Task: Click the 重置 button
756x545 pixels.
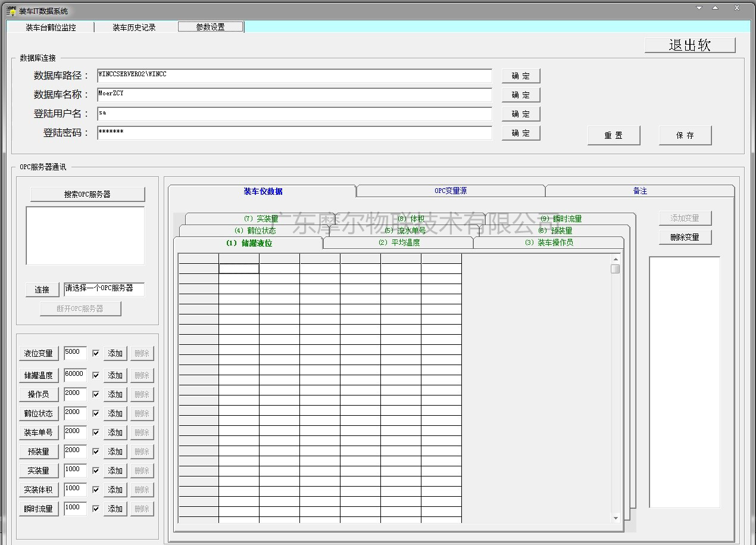Action: [614, 135]
